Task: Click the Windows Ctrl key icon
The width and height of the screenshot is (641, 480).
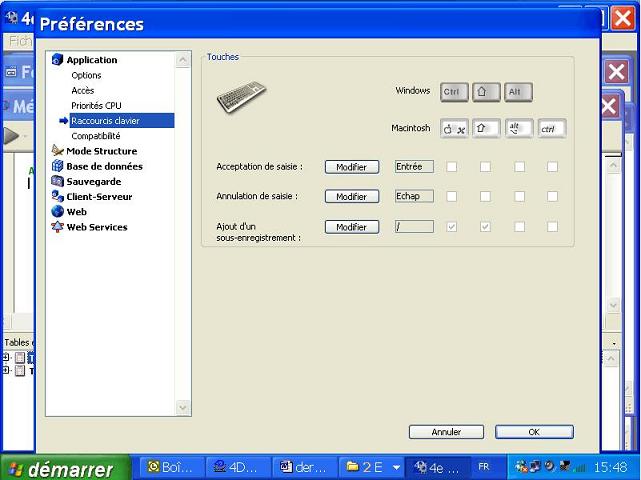Action: (x=454, y=92)
